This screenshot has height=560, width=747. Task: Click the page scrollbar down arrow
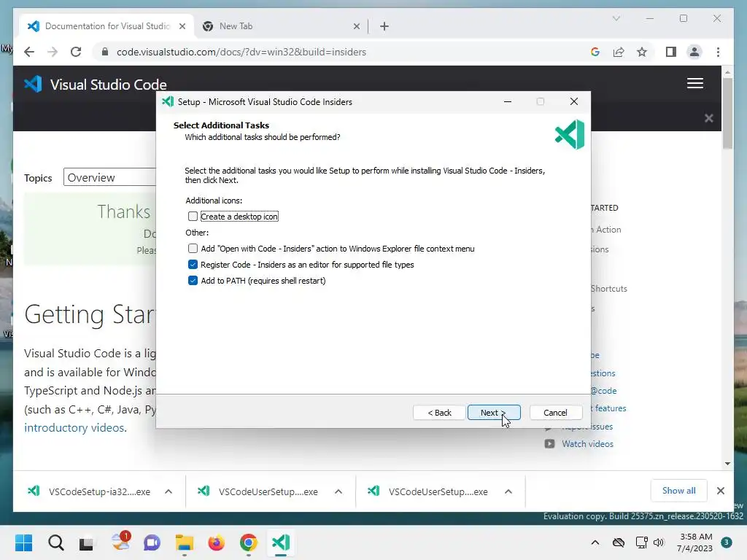pyautogui.click(x=727, y=463)
